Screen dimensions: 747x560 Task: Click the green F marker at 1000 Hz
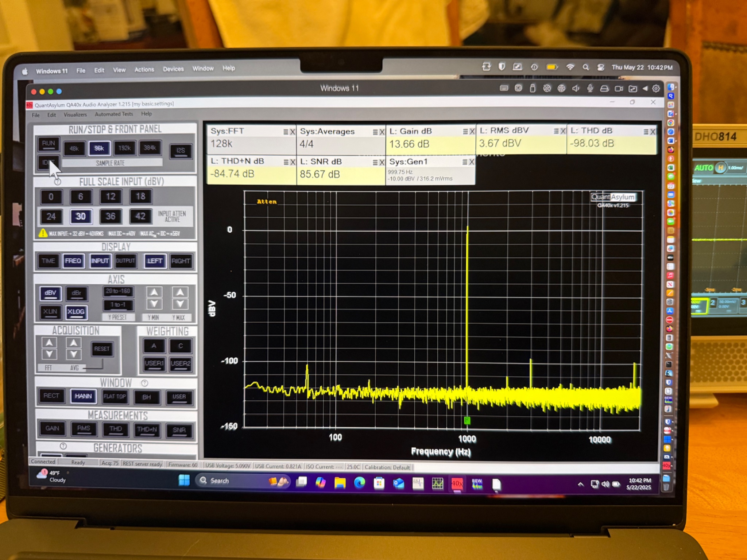pyautogui.click(x=467, y=420)
